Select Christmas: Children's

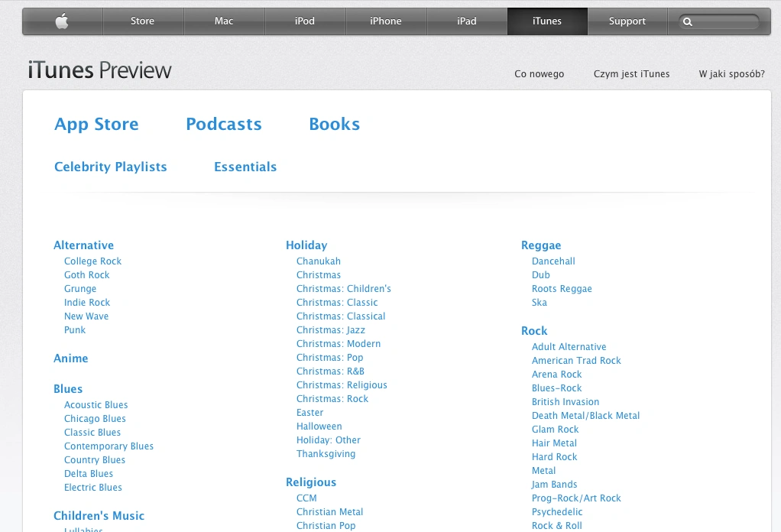[344, 289]
